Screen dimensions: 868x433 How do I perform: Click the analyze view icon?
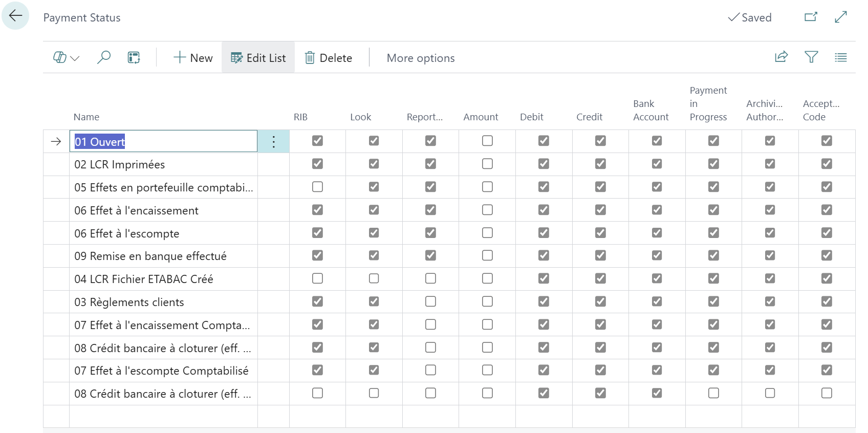pos(134,58)
